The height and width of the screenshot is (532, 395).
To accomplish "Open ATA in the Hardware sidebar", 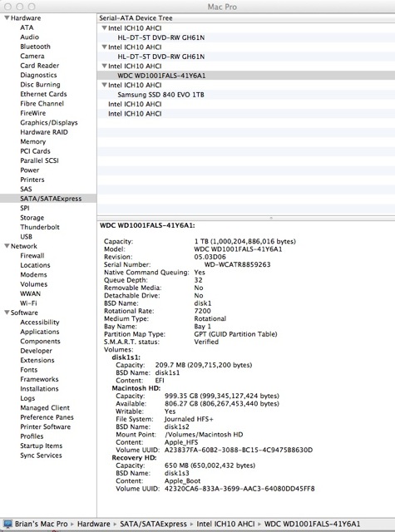I will 27,27.
